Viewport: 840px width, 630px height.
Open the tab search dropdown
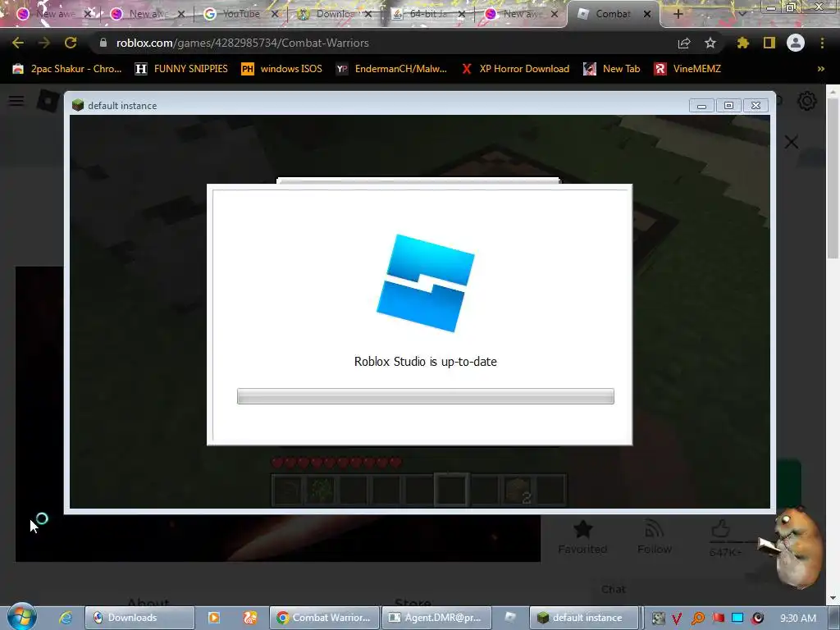pyautogui.click(x=742, y=14)
